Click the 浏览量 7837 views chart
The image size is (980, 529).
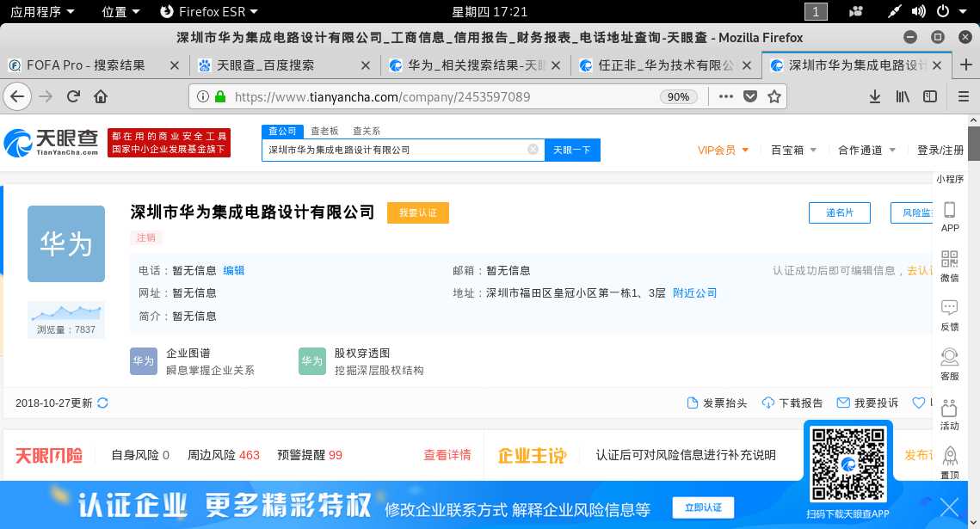tap(66, 320)
